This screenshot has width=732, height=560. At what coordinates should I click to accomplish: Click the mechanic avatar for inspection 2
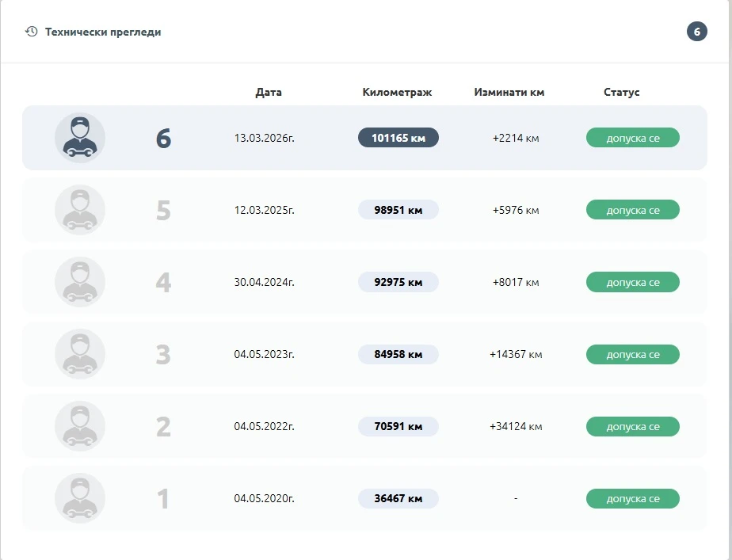click(x=79, y=426)
